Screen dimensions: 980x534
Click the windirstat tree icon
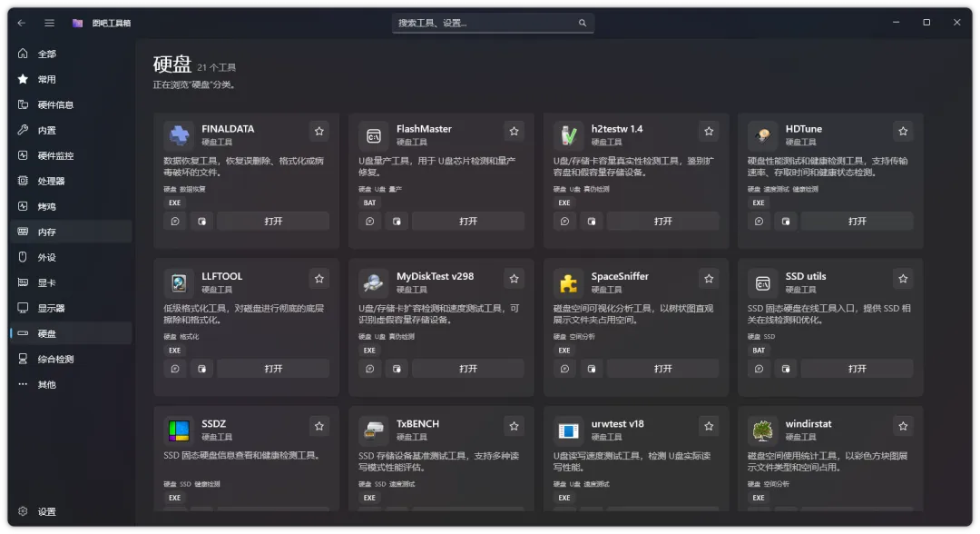click(762, 430)
